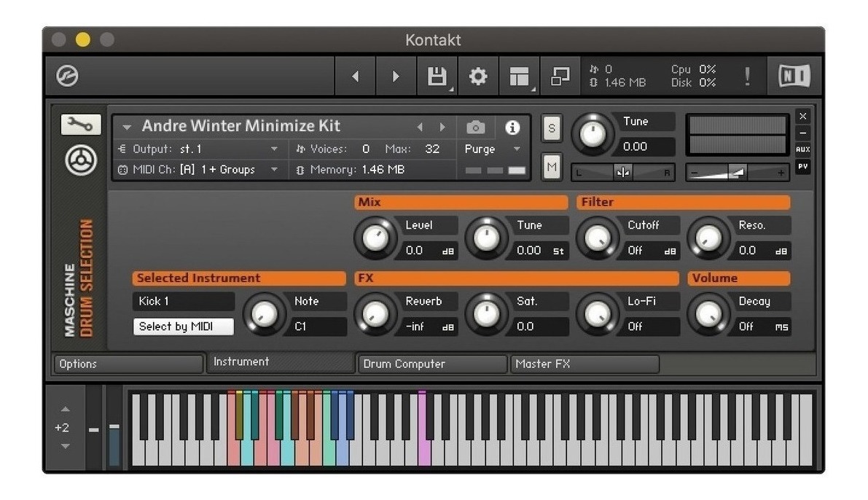Click the Note knob
The image size is (868, 500).
pos(264,314)
